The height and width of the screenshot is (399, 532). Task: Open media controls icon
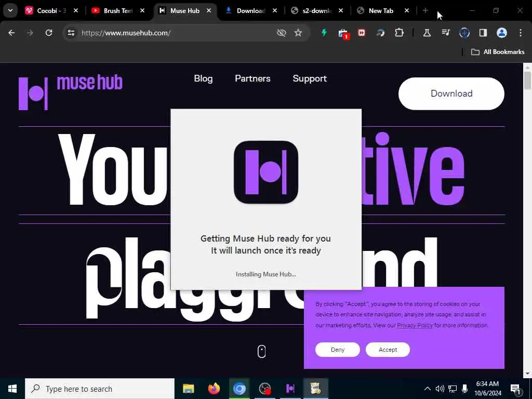pyautogui.click(x=445, y=33)
